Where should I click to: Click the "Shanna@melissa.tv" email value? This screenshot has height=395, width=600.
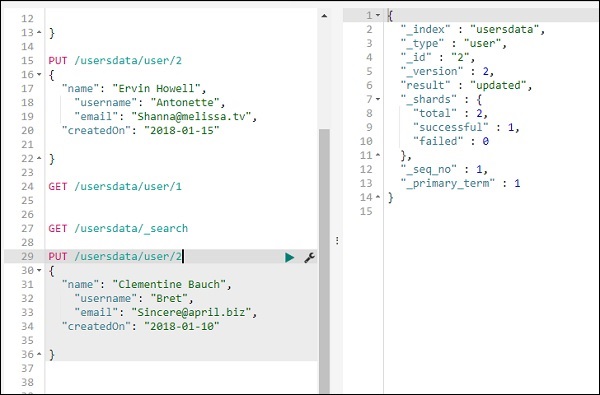coord(191,116)
